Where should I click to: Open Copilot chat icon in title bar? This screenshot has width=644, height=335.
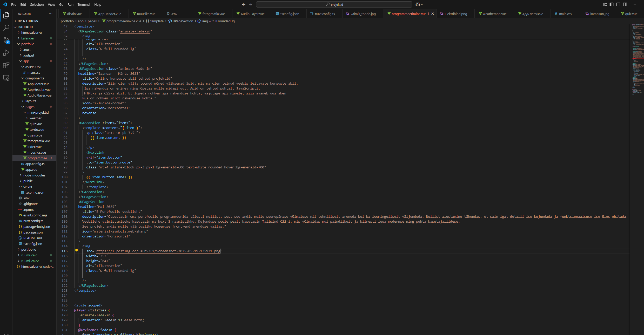tap(418, 4)
